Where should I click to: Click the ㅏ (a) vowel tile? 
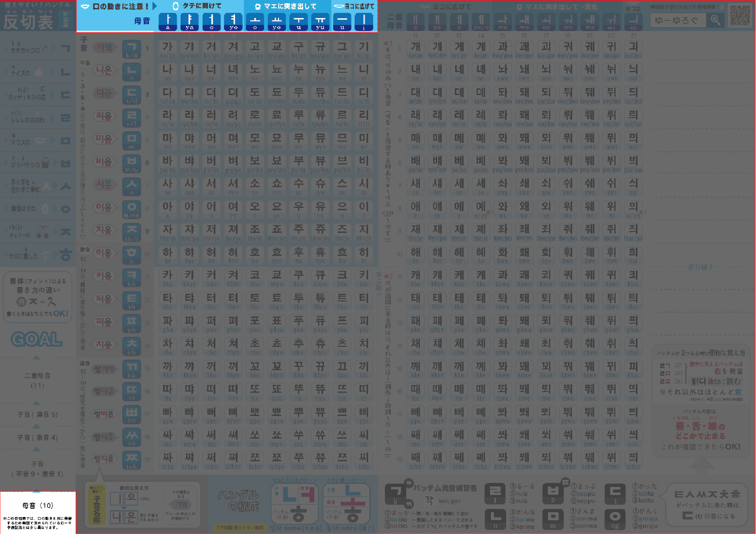(x=168, y=21)
